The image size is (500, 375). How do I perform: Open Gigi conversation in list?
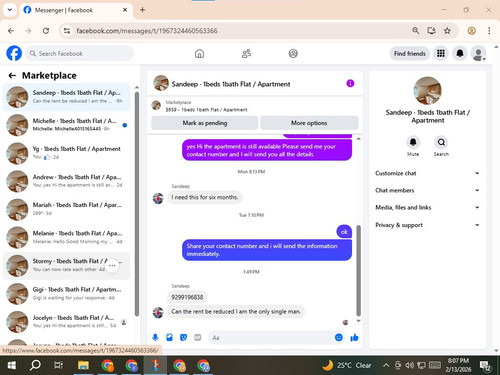pos(66,294)
